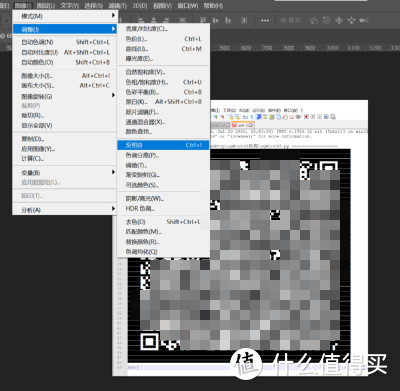Select 曝光度(E) Exposure
The height and width of the screenshot is (391, 400).
pyautogui.click(x=163, y=59)
